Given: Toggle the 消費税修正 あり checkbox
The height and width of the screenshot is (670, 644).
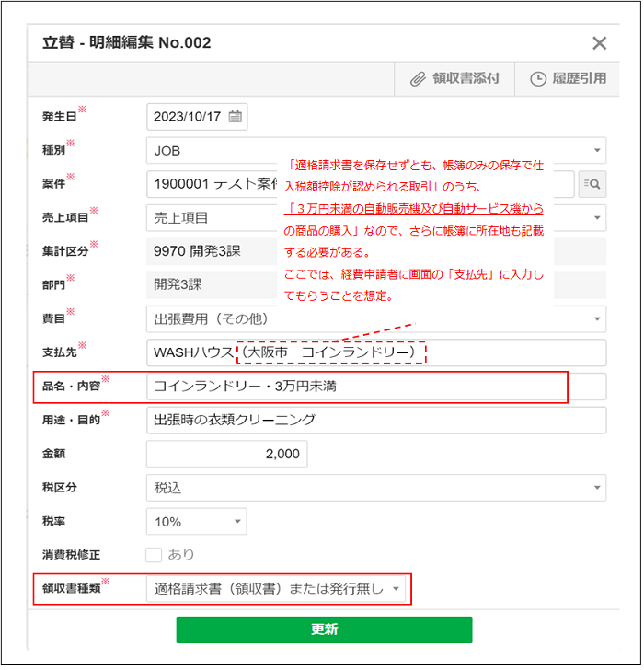Looking at the screenshot, I should [x=154, y=555].
